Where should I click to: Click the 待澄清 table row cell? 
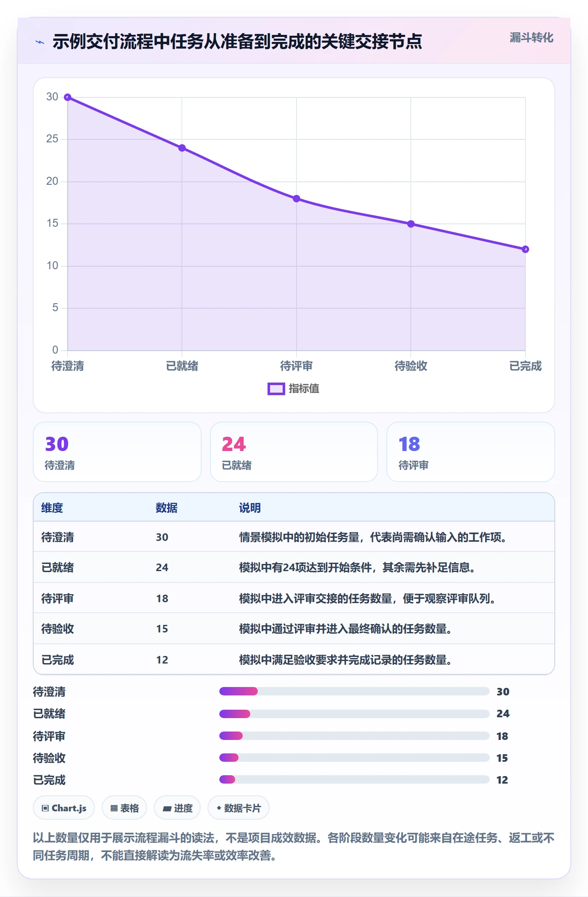pos(58,537)
